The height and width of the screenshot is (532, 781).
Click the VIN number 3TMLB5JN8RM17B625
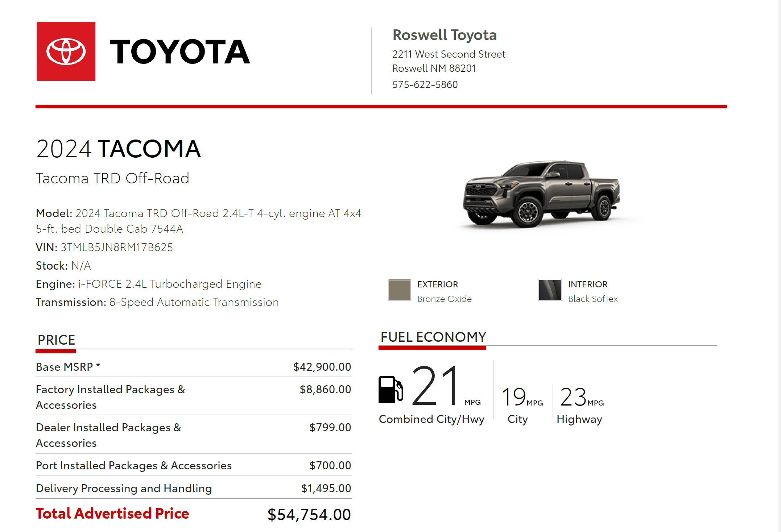click(x=116, y=247)
